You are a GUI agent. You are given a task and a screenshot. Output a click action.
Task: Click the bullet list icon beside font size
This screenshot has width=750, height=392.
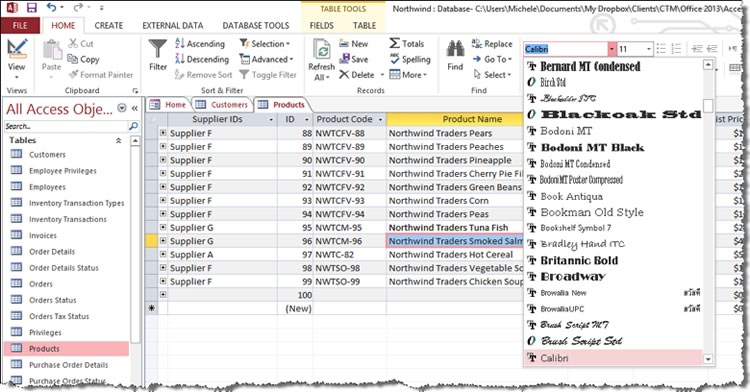pyautogui.click(x=661, y=49)
